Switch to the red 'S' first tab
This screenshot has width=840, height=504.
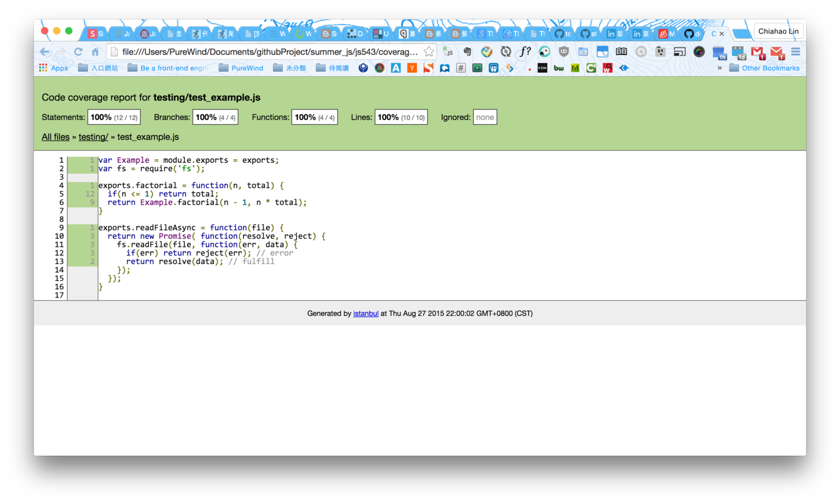tap(96, 34)
